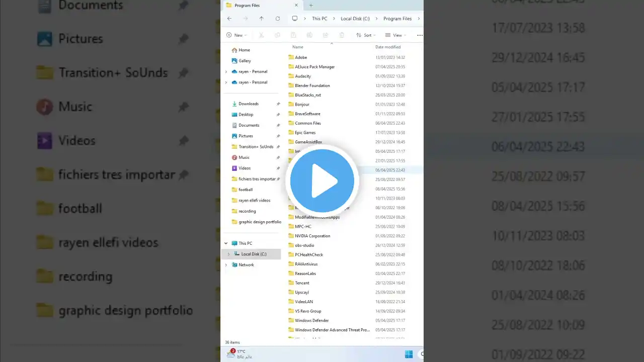
Task: Refresh the Program Files folder view
Action: pos(278,19)
